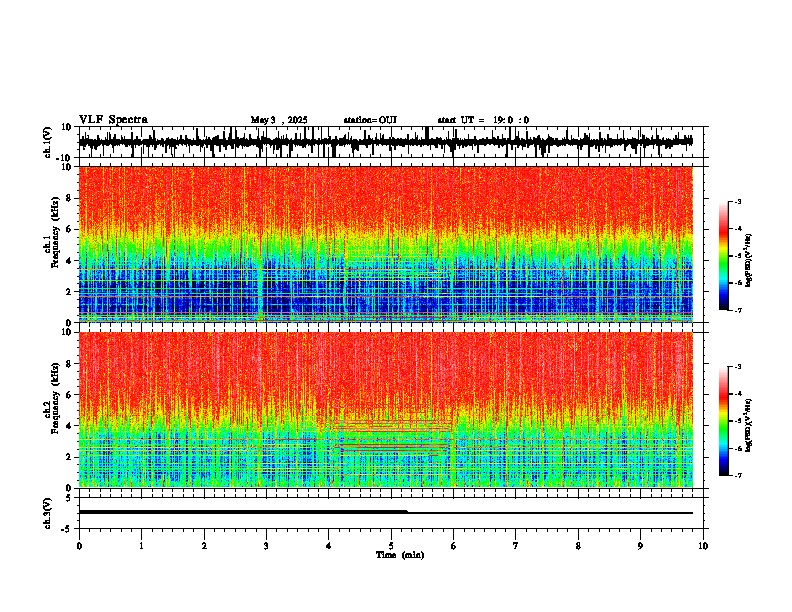The width and height of the screenshot is (792, 612).
Task: Click the ch.2 spectrogram '2' kHz tick label
Action: pyautogui.click(x=70, y=457)
